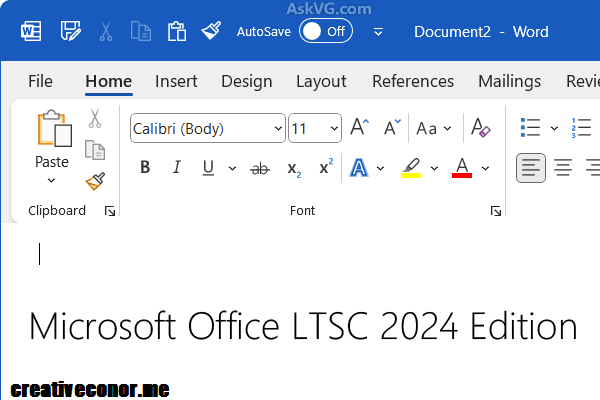Click in the document at the text cursor

pos(39,254)
